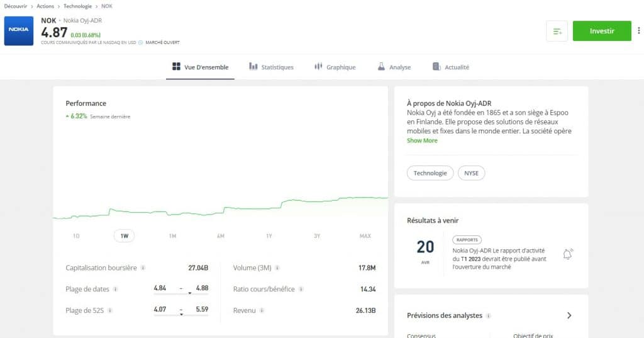Screen dimensions: 644x338
Task: Click the 6.32% weekly performance figure
Action: tap(79, 116)
